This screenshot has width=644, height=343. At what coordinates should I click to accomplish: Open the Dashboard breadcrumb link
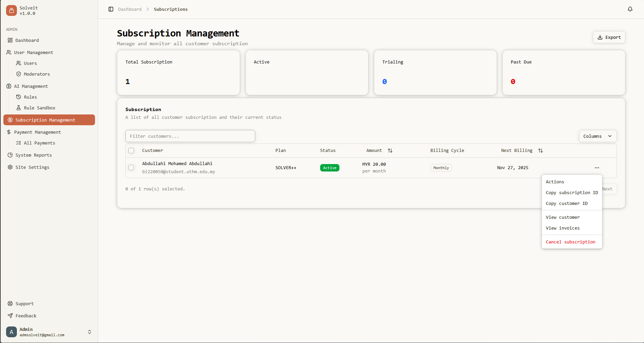tap(129, 9)
